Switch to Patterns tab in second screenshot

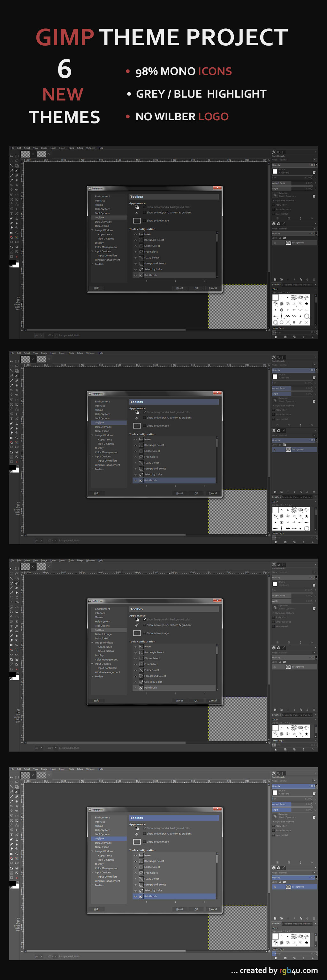(298, 497)
